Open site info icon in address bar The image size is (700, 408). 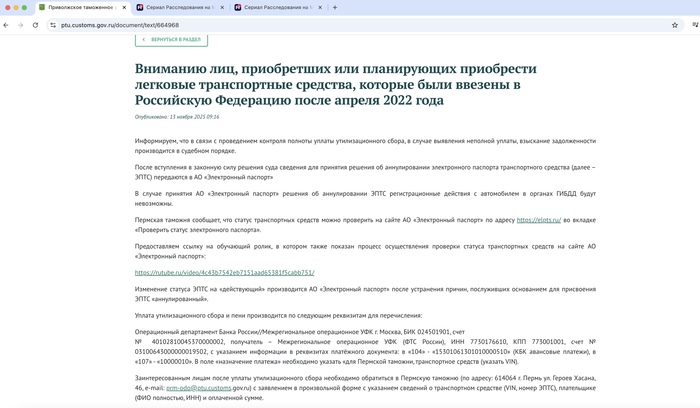pyautogui.click(x=52, y=25)
